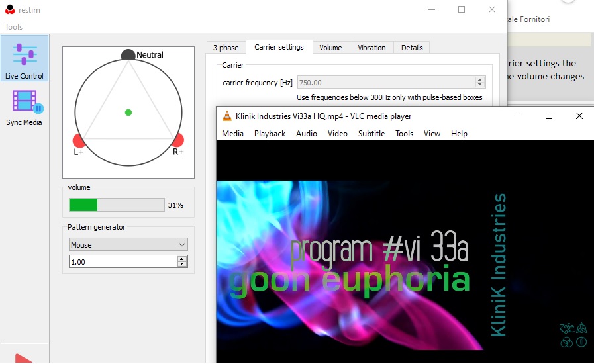Open the Live Control panel

tap(25, 58)
